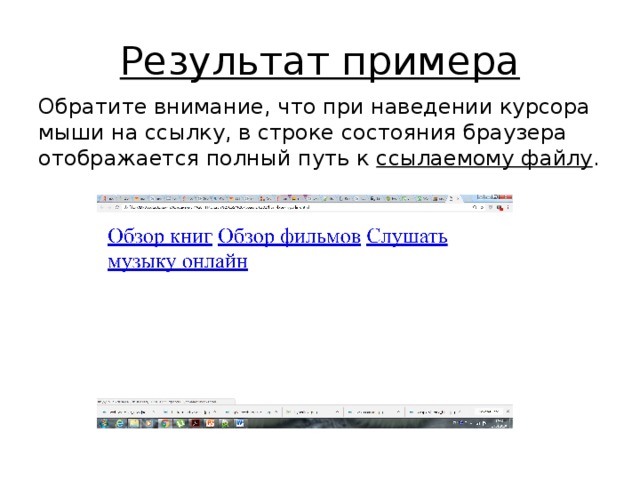The image size is (640, 480).
Task: Click the taskbar clock
Action: (x=499, y=423)
